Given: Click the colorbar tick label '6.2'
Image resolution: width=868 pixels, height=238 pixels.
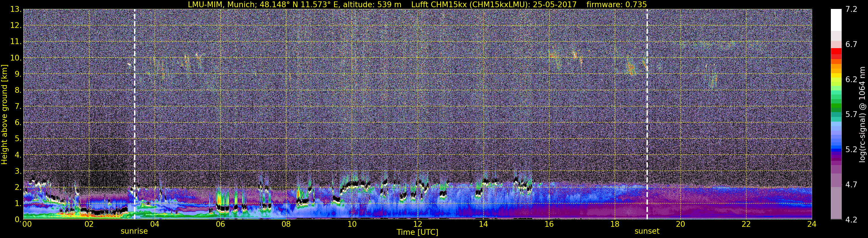Looking at the screenshot, I should tap(851, 79).
